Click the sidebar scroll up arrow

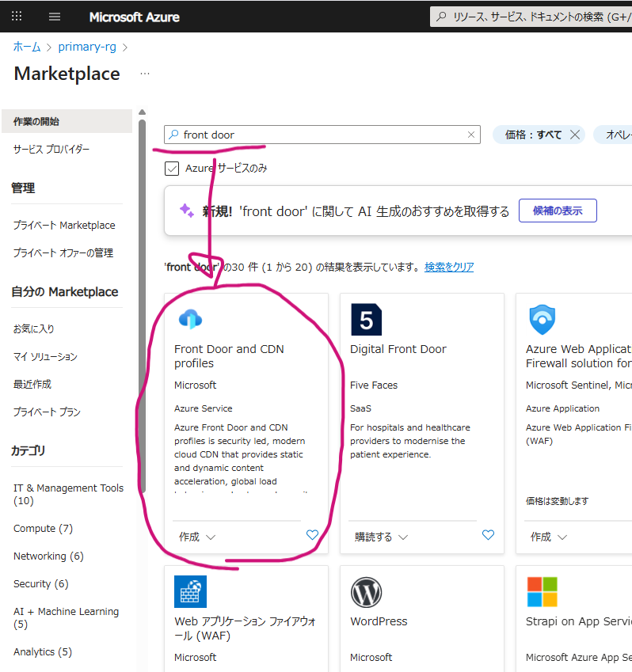tap(142, 112)
